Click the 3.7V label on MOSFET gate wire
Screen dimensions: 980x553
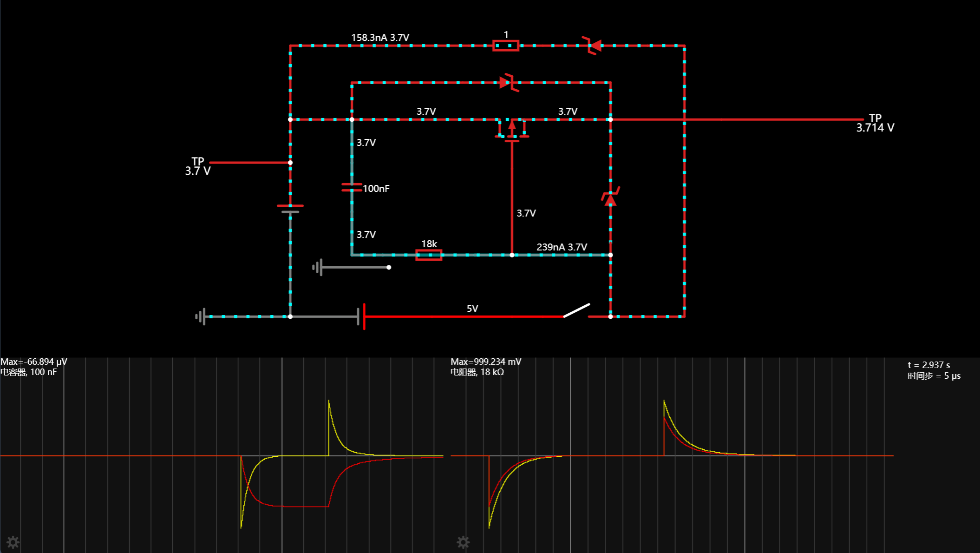click(x=526, y=213)
